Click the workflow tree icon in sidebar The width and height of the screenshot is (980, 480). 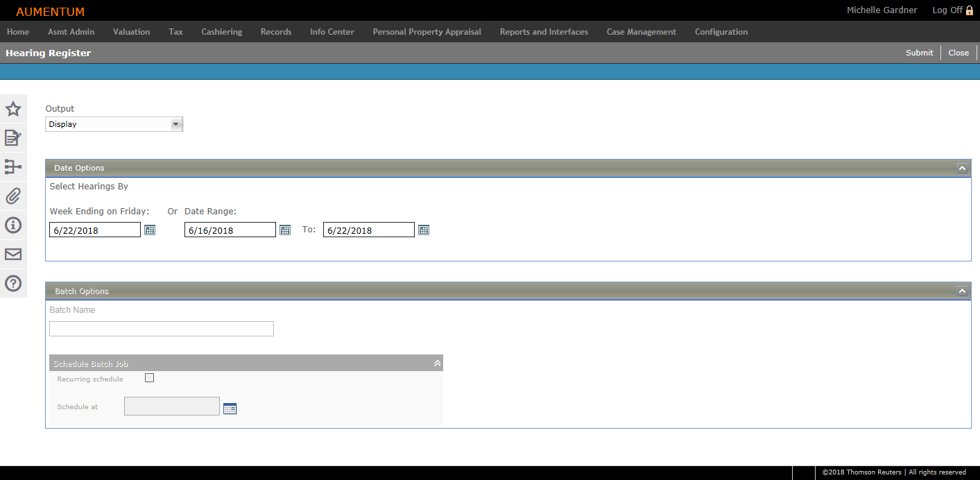tap(13, 167)
